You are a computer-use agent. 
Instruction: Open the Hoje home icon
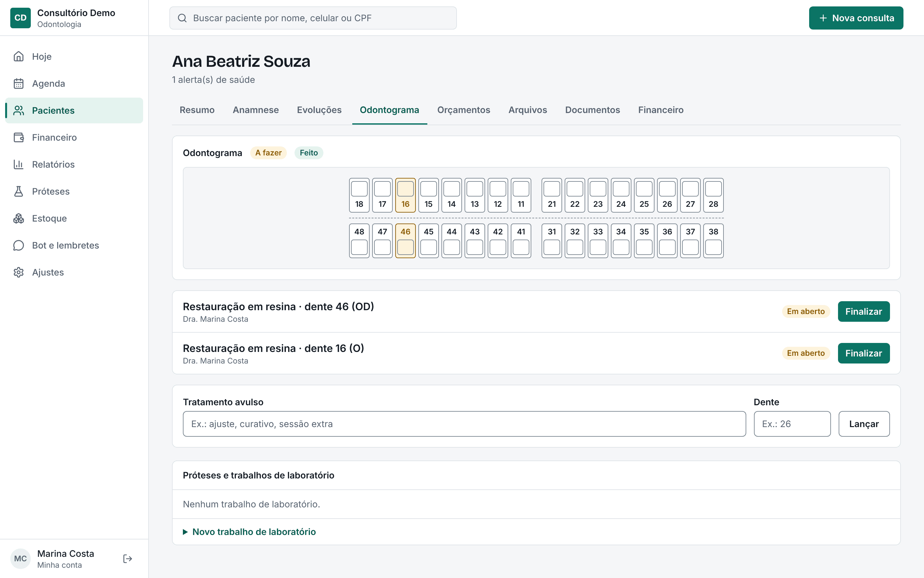[x=18, y=57]
